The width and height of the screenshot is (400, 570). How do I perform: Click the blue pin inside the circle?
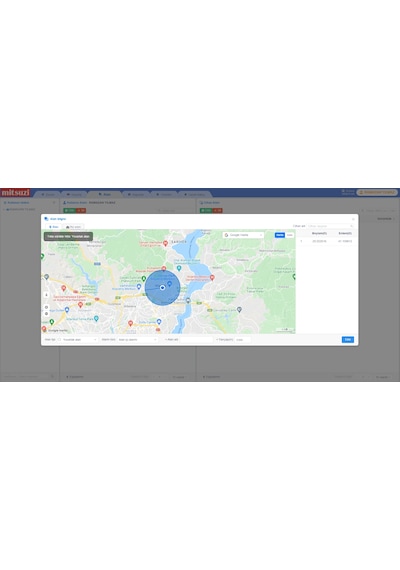169,283
